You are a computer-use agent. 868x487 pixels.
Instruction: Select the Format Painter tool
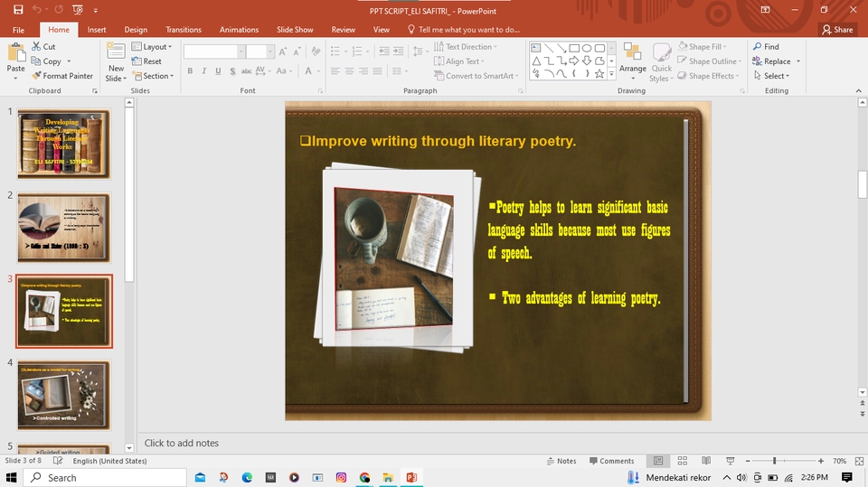tap(61, 76)
